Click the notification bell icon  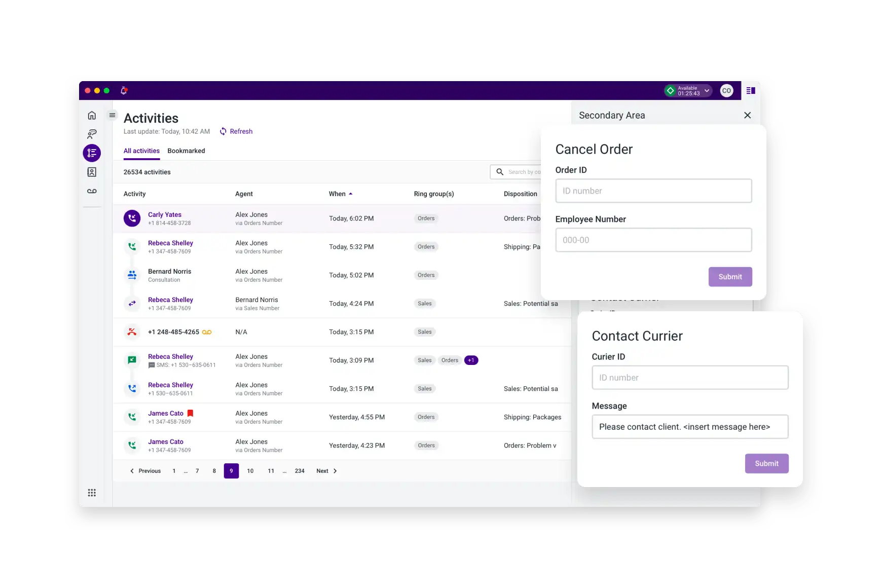[124, 91]
